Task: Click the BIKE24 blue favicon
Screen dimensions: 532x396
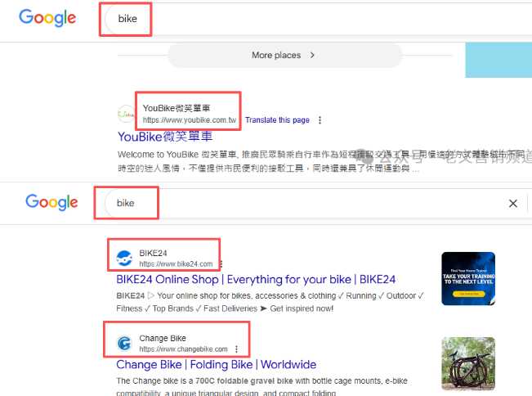Action: (123, 259)
